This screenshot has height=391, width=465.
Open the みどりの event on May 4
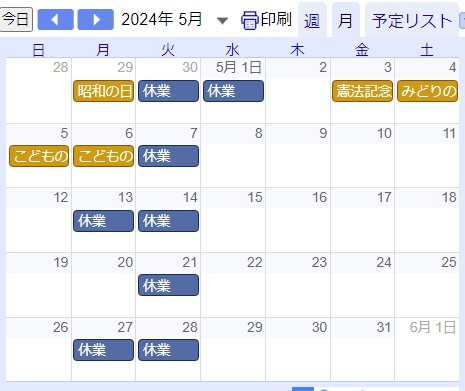pos(428,91)
